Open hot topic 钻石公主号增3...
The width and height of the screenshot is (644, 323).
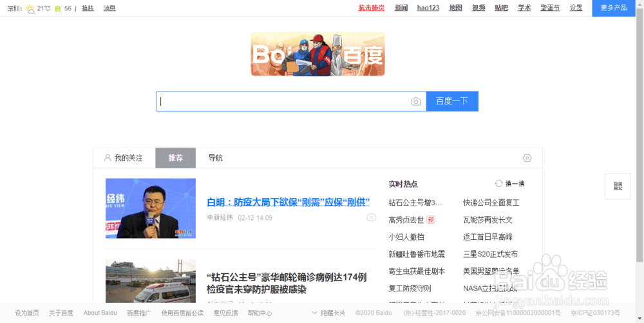click(x=415, y=202)
